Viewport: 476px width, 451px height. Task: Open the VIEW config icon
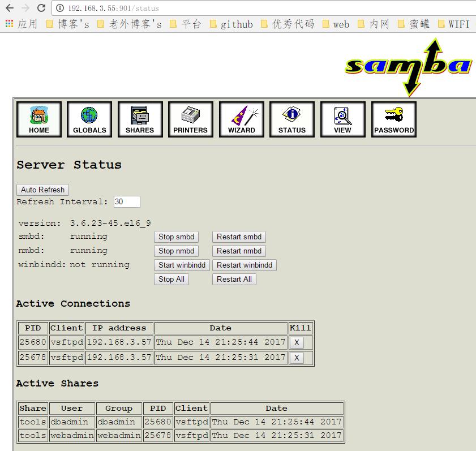coord(342,119)
